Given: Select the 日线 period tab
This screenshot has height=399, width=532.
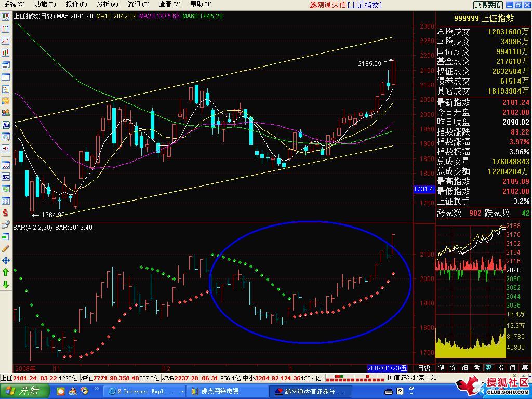Looking at the screenshot, I should coord(424,368).
